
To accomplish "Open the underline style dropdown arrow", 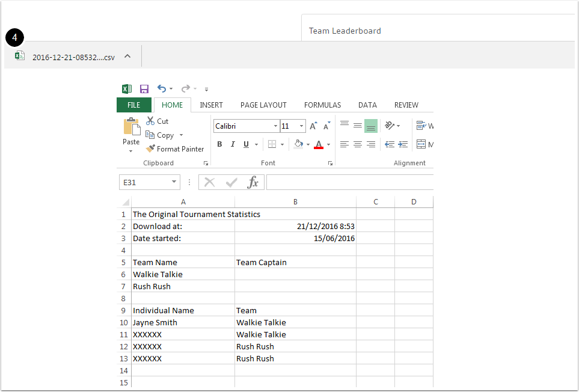I will [256, 145].
